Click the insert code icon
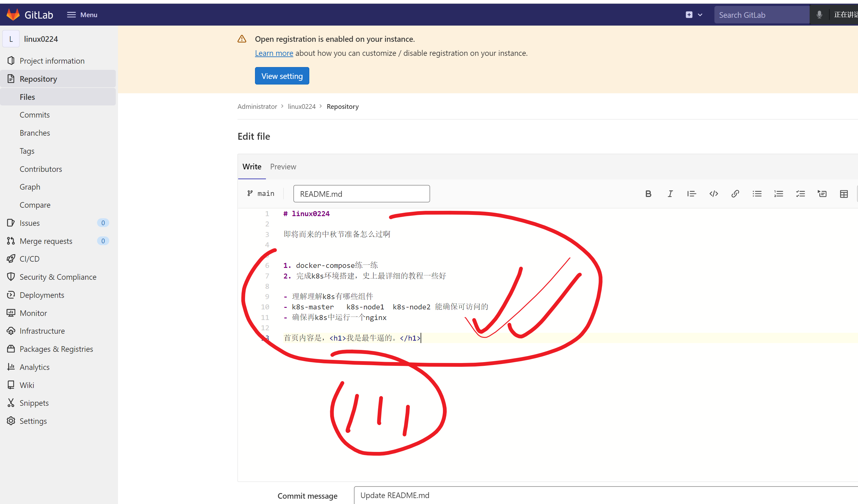This screenshot has width=858, height=504. click(713, 194)
